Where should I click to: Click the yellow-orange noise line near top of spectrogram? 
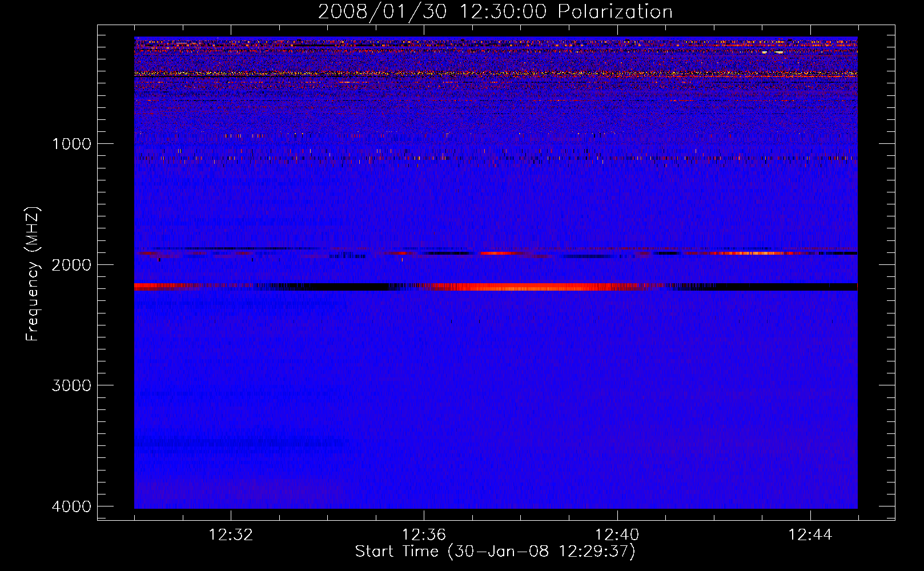[x=496, y=74]
